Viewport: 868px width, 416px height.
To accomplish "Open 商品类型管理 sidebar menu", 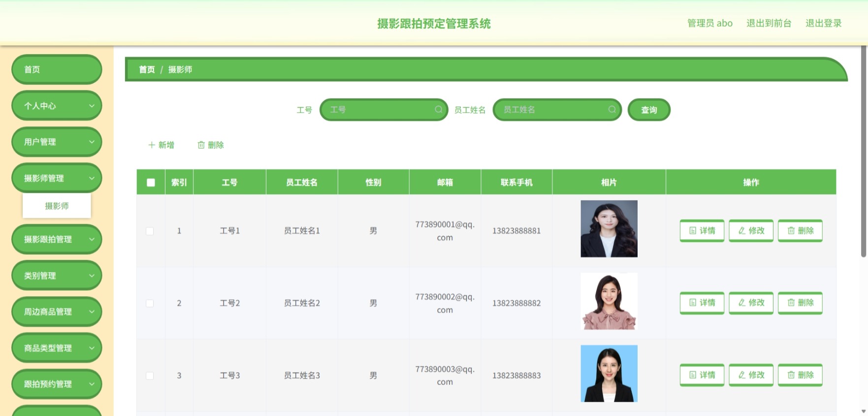I will pyautogui.click(x=57, y=348).
